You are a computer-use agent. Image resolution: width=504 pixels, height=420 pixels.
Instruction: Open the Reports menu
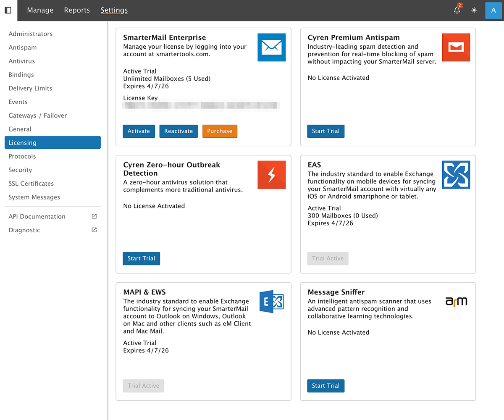click(x=77, y=10)
